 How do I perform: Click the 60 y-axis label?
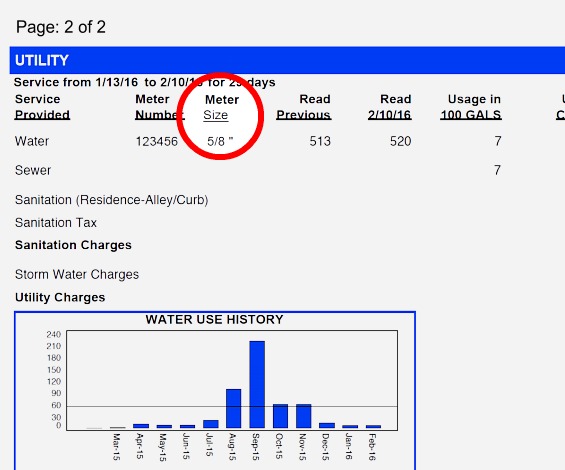56,405
